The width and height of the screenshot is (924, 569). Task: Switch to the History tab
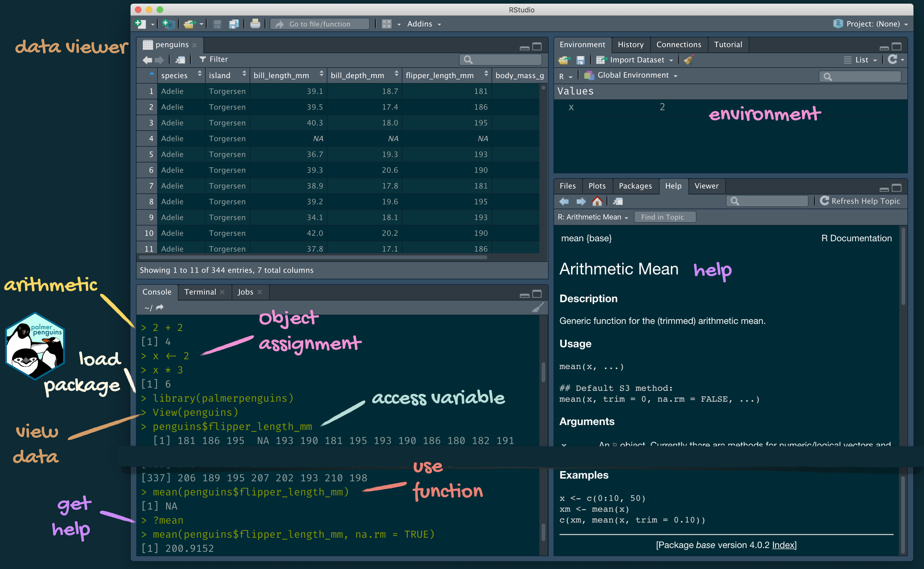[x=630, y=44]
